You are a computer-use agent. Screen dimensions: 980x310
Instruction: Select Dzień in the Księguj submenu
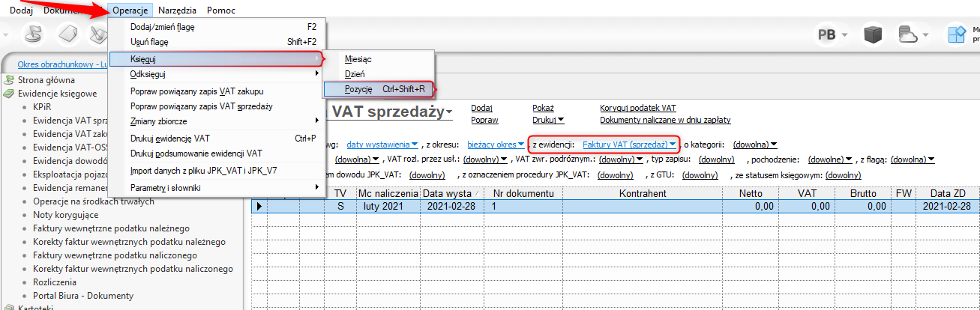pyautogui.click(x=379, y=74)
